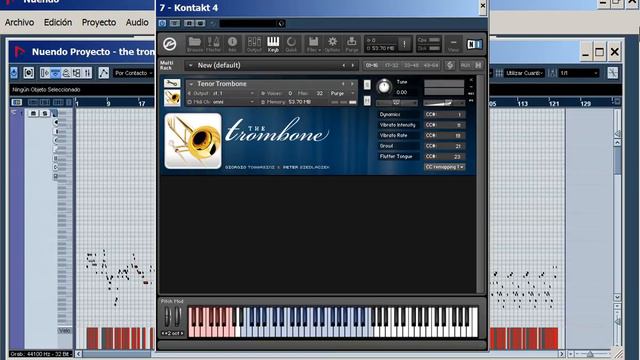Toggle Nuendo automation mode icon
Image resolution: width=640 pixels, height=360 pixels.
pyautogui.click(x=104, y=73)
